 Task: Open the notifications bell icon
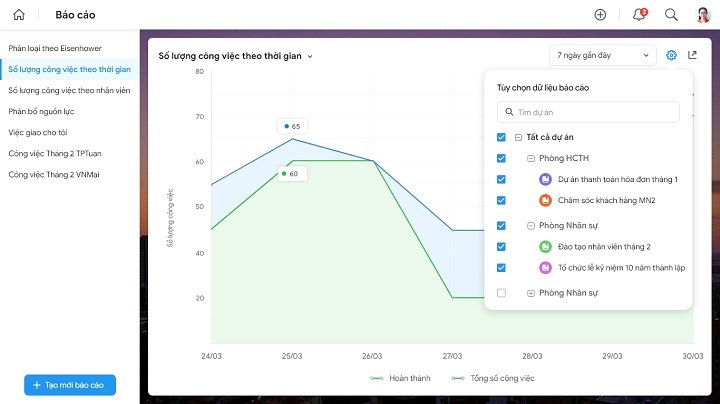639,15
